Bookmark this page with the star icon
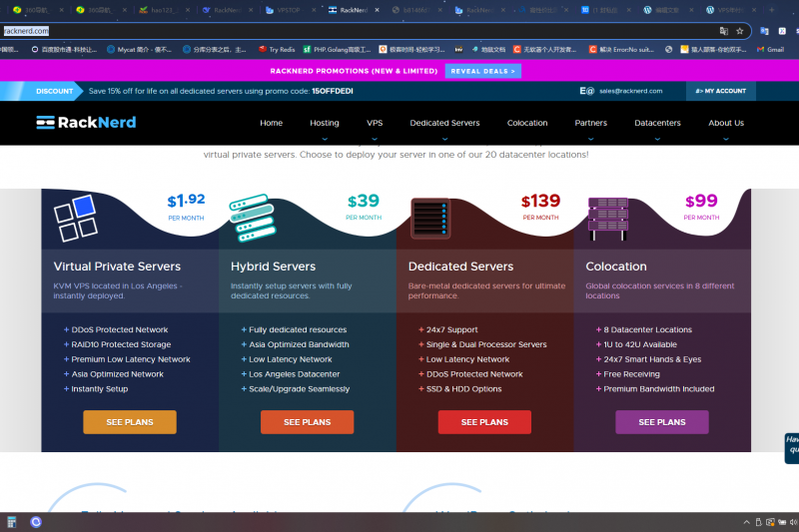Image resolution: width=799 pixels, height=532 pixels. (740, 31)
